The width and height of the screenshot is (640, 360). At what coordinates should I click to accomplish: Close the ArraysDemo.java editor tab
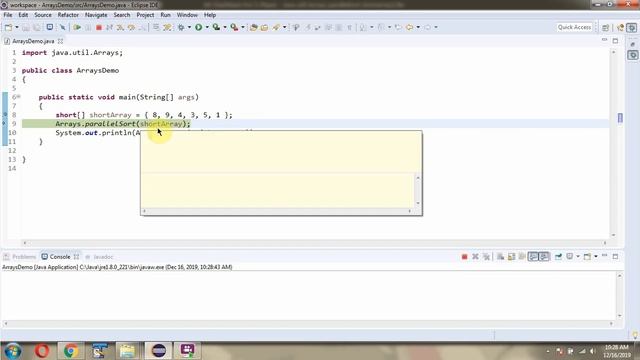click(x=60, y=41)
